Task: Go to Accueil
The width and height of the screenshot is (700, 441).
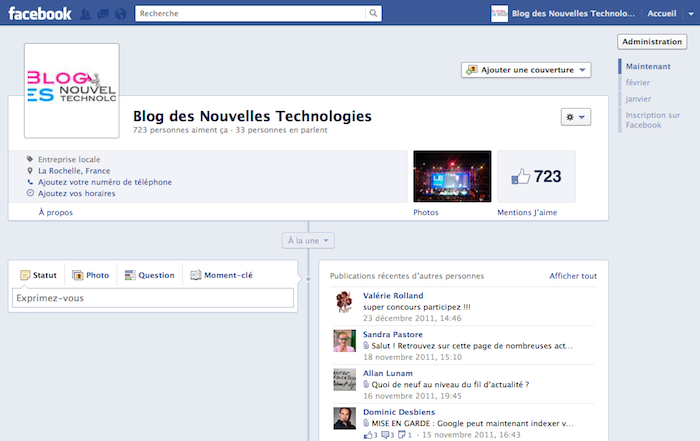Action: point(662,13)
